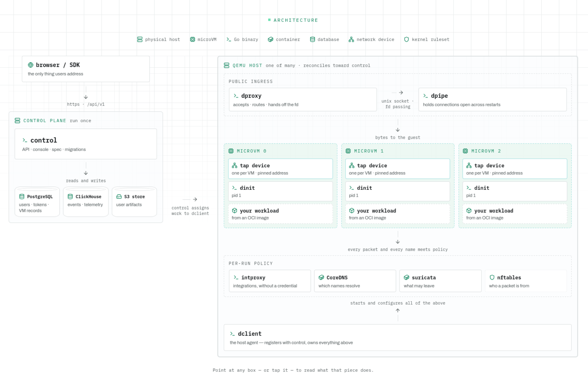588x383 pixels.
Task: Click the network icon in MICROVM 1 tap device
Action: (x=352, y=165)
